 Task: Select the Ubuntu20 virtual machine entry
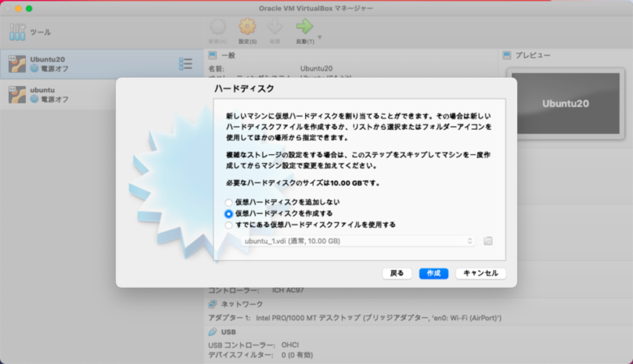coord(101,64)
